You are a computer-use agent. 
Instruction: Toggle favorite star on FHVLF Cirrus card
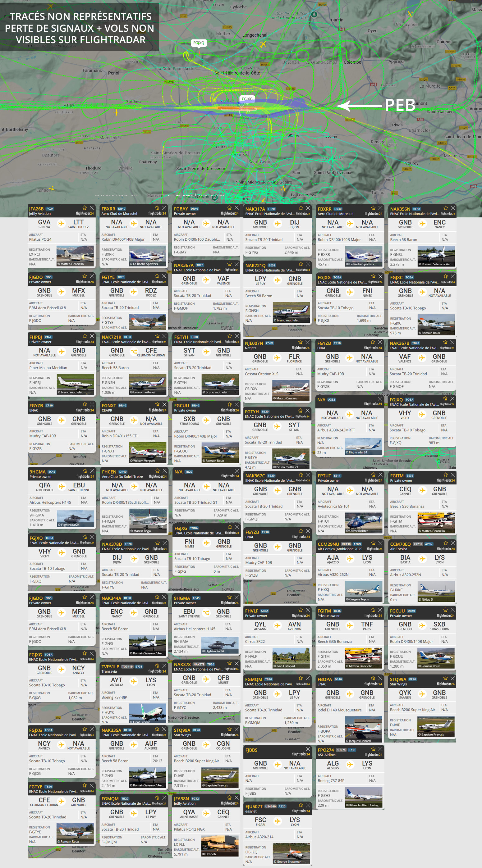(x=301, y=610)
